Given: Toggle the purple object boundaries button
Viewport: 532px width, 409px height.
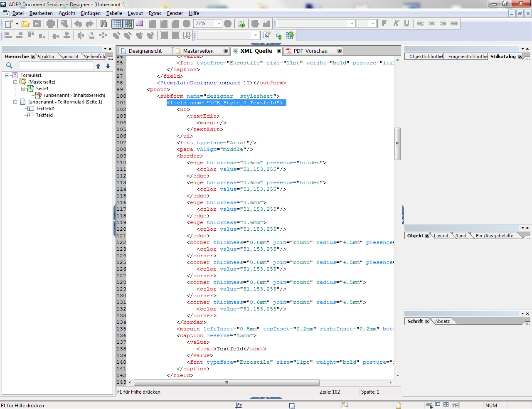Looking at the screenshot, I should pos(139,24).
